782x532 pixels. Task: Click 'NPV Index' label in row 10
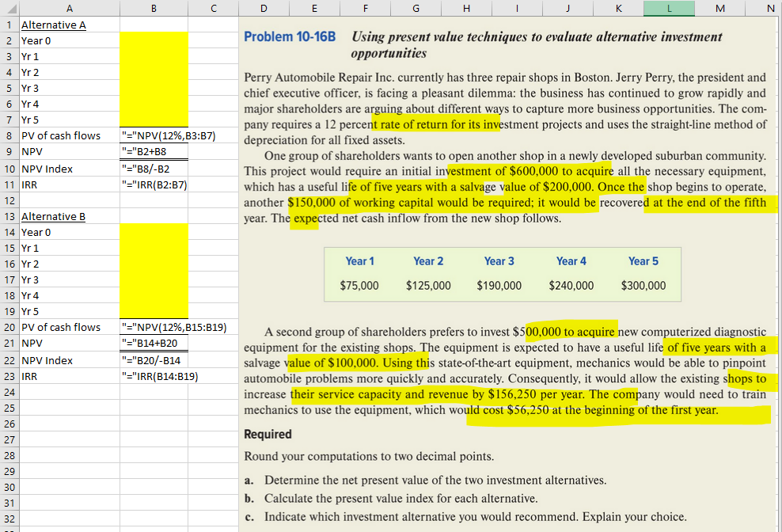point(47,169)
